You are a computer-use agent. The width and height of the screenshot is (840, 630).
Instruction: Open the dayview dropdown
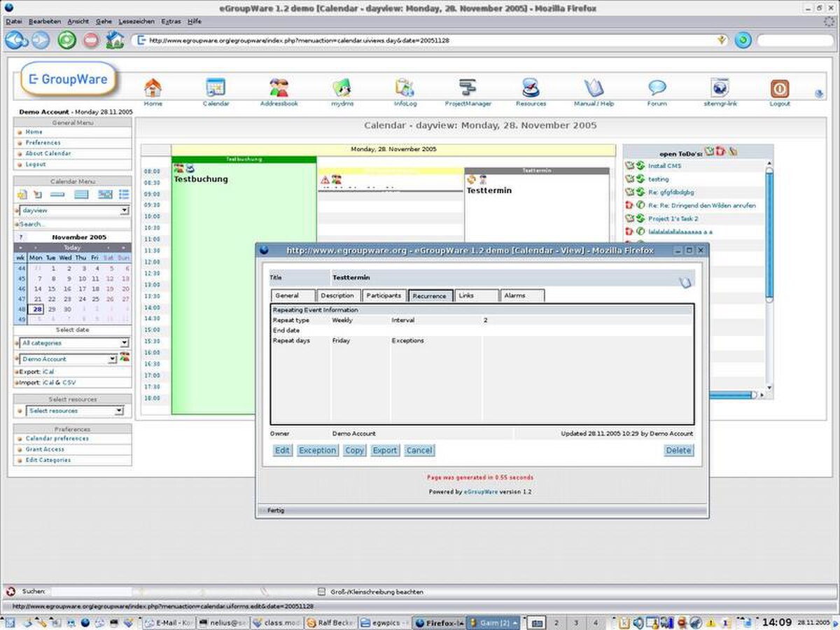pos(75,210)
